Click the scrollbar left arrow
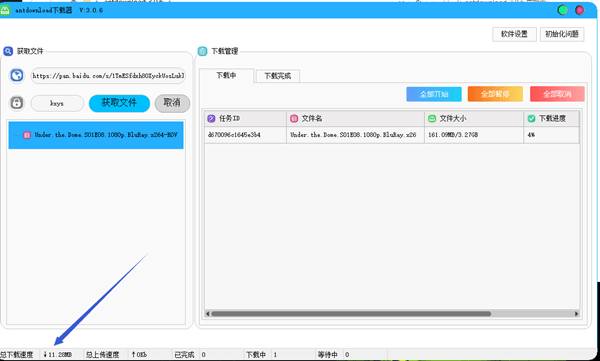The image size is (600, 361). 207,314
